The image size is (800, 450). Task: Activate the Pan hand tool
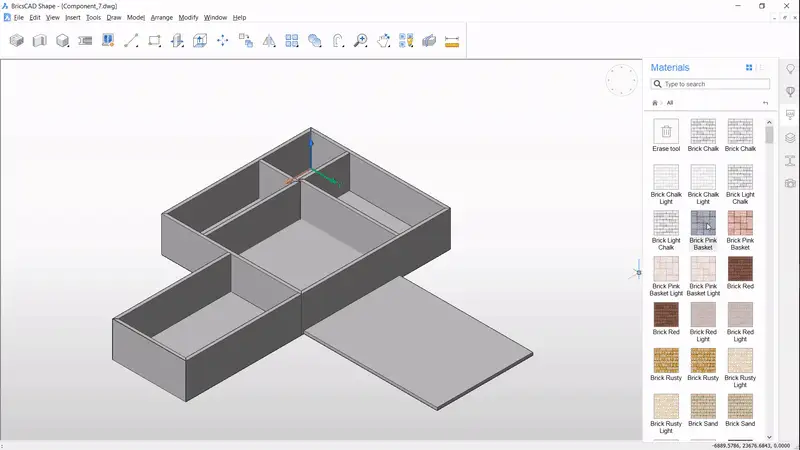click(x=384, y=40)
